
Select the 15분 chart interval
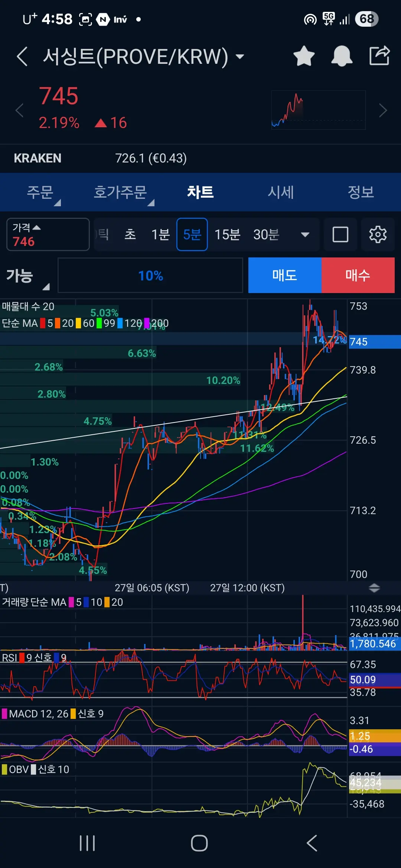(x=227, y=234)
